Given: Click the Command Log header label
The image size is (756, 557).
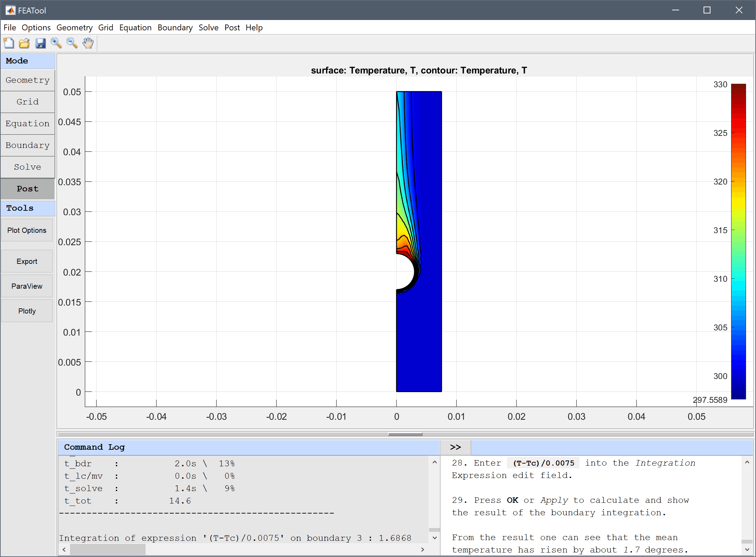Looking at the screenshot, I should point(94,447).
